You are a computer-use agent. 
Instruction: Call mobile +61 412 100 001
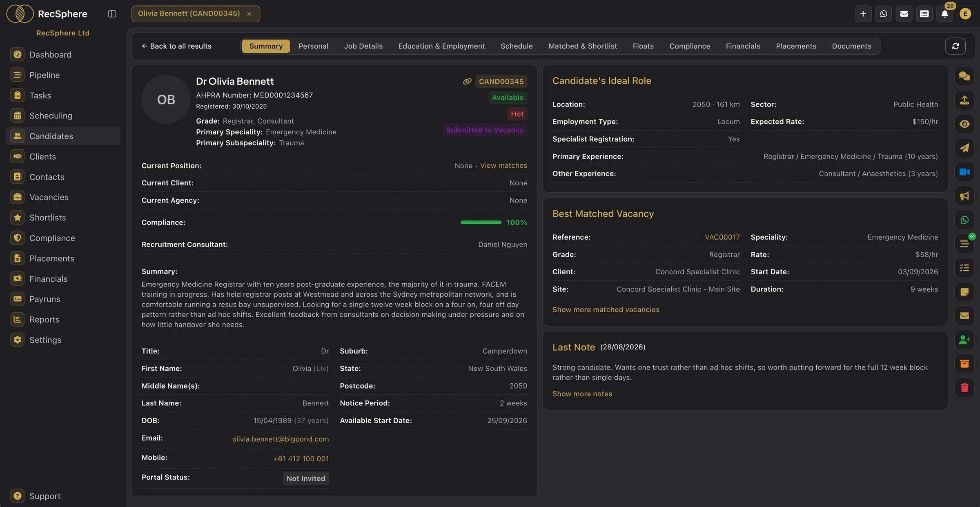click(301, 458)
